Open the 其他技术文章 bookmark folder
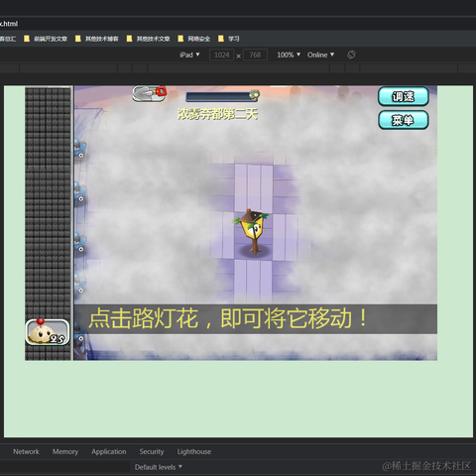Image resolution: width=476 pixels, height=476 pixels. coord(149,39)
